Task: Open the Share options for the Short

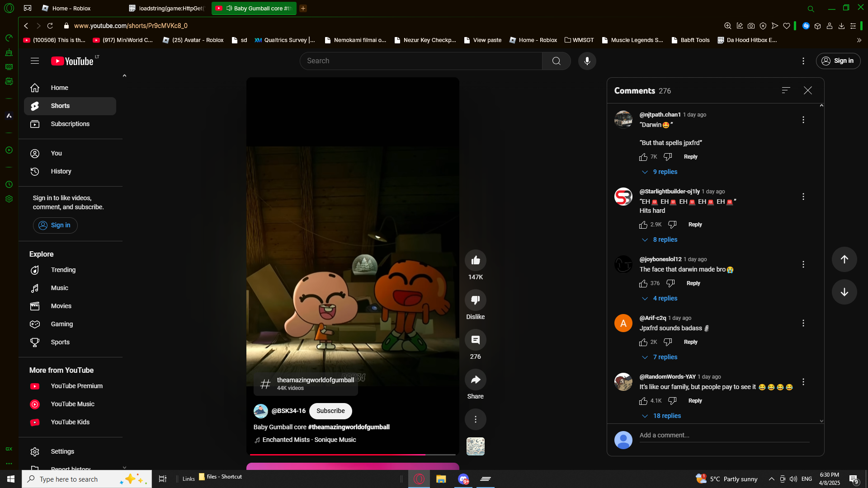Action: tap(475, 380)
